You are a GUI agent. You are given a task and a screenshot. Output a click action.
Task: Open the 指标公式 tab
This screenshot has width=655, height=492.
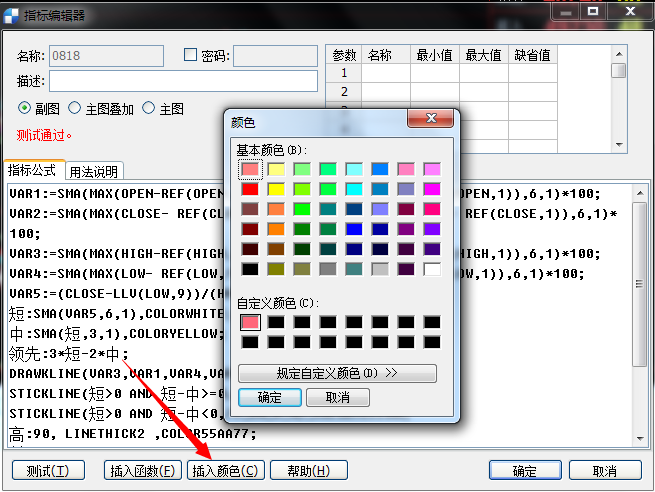point(33,170)
